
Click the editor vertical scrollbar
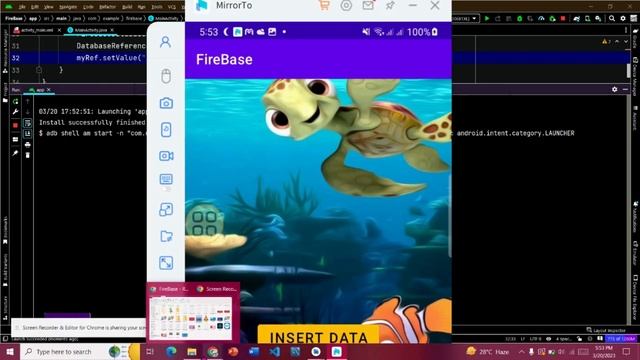point(628,70)
